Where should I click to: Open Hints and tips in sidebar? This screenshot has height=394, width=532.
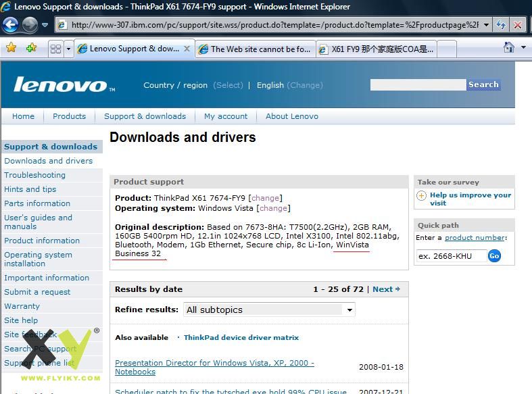point(30,189)
